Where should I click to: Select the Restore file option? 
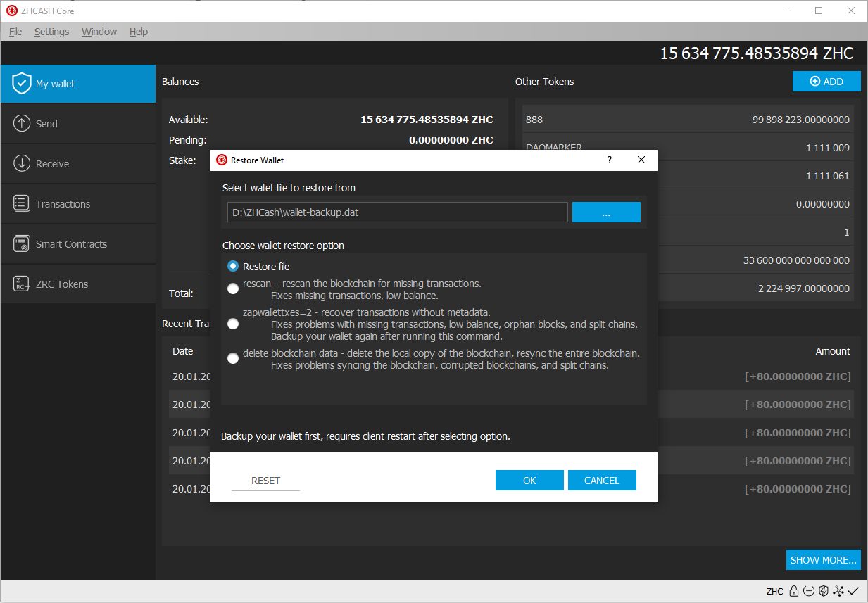(258, 267)
